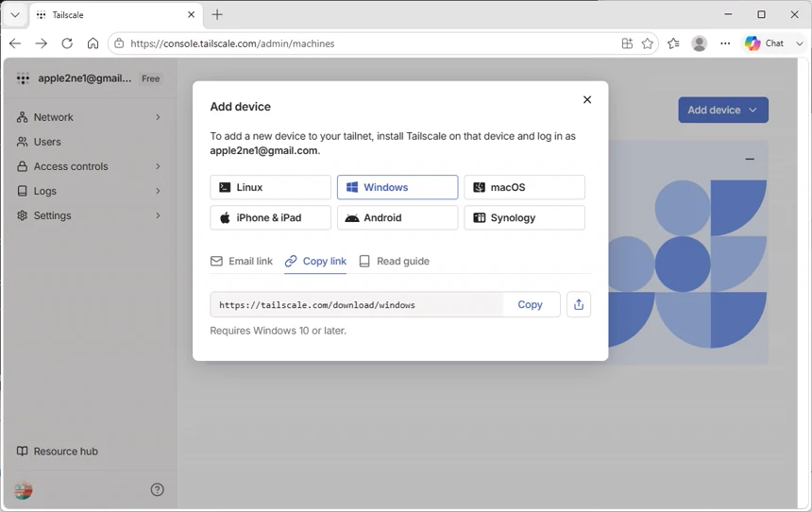Go back with the browser back arrow
812x512 pixels.
pyautogui.click(x=15, y=43)
